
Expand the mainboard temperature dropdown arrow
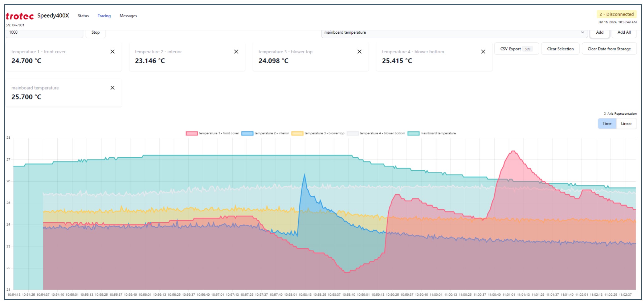coord(582,32)
